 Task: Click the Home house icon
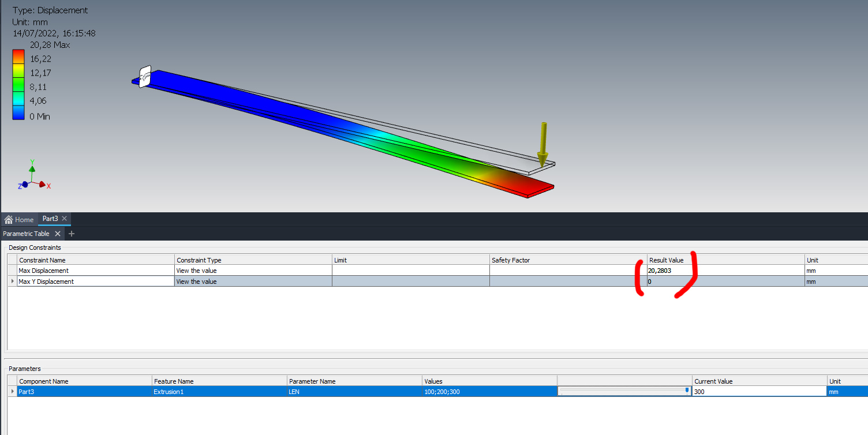pyautogui.click(x=9, y=219)
